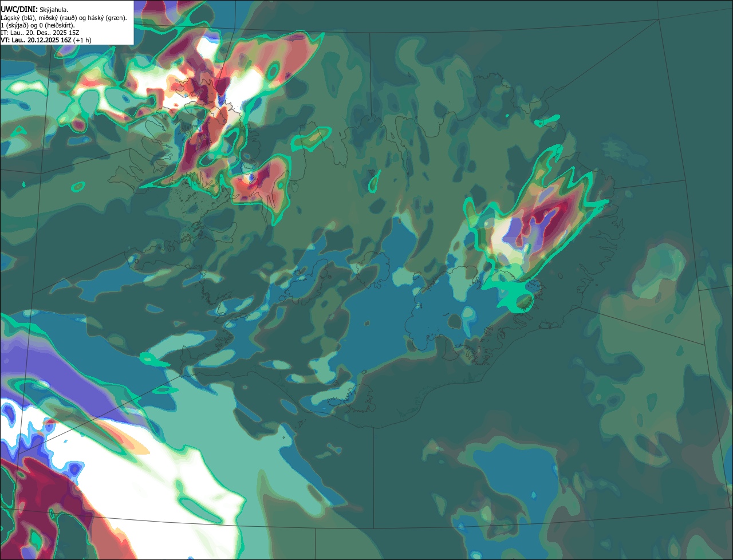Click the 'IT: Lau.. 20. Des.. 2025 15Z' line

coord(39,33)
